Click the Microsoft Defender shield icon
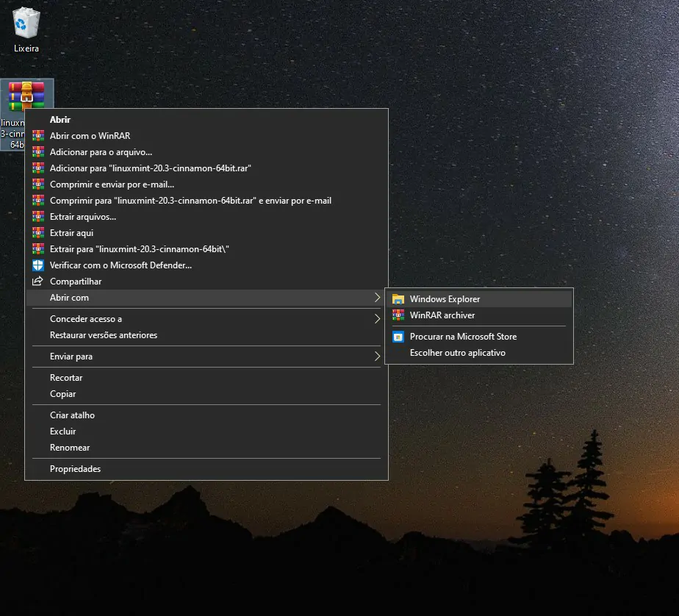This screenshot has height=616, width=679. (38, 265)
